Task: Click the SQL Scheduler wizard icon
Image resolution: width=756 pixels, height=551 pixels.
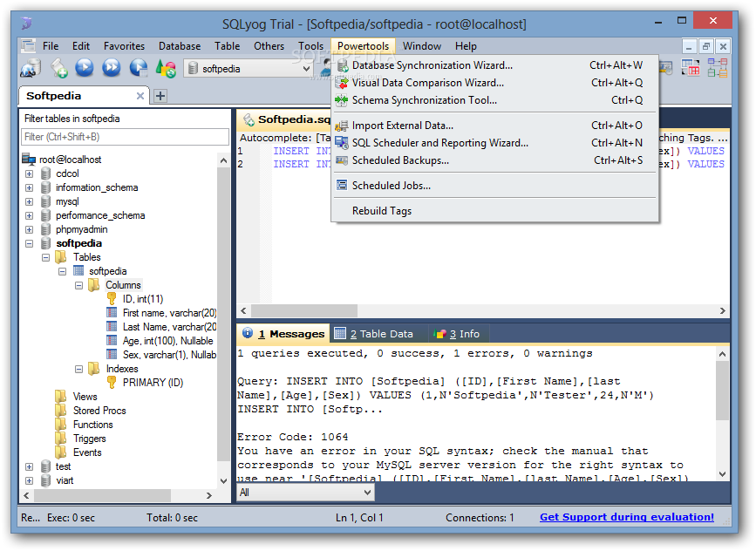Action: [342, 143]
